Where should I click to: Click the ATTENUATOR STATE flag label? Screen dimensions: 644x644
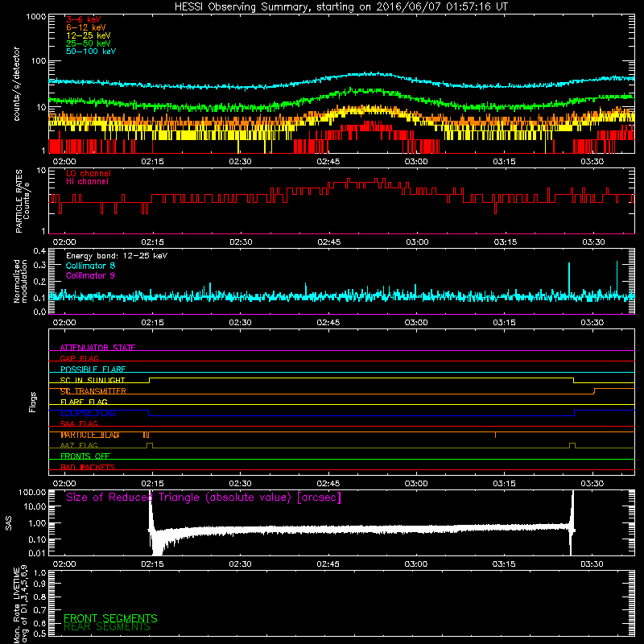pyautogui.click(x=97, y=348)
